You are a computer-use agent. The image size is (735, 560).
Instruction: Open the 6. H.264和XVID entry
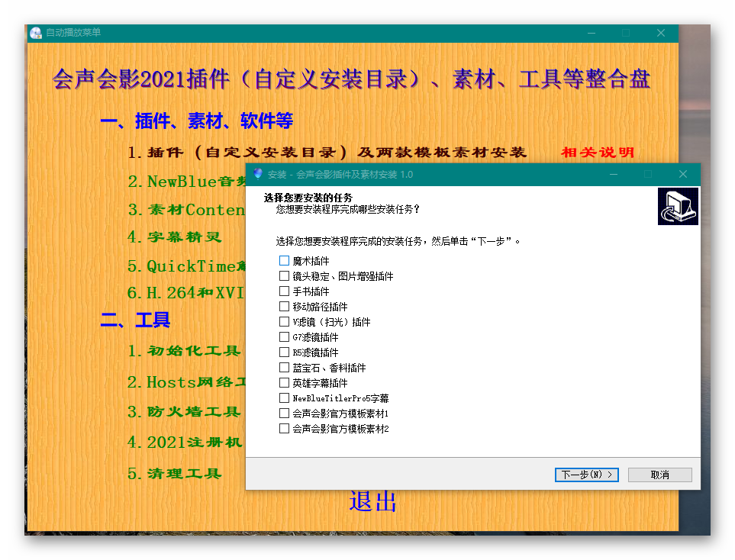pos(186,293)
